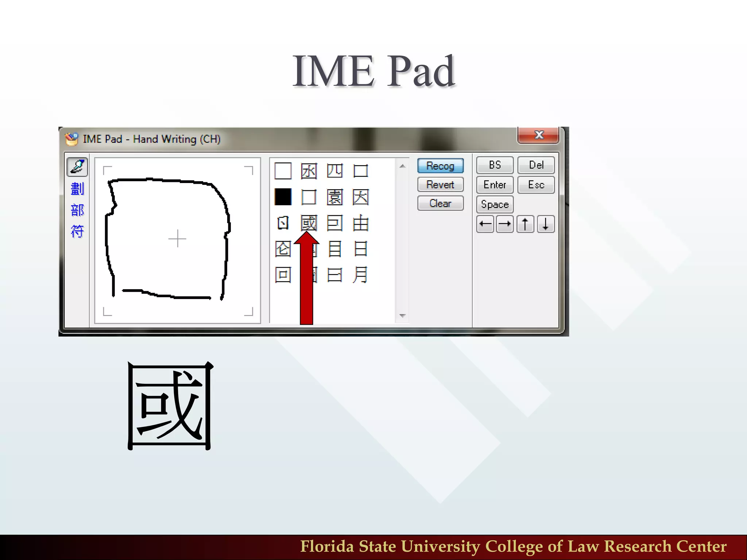
Task: Switch to stroke count lookup 劃
Action: pyautogui.click(x=77, y=189)
